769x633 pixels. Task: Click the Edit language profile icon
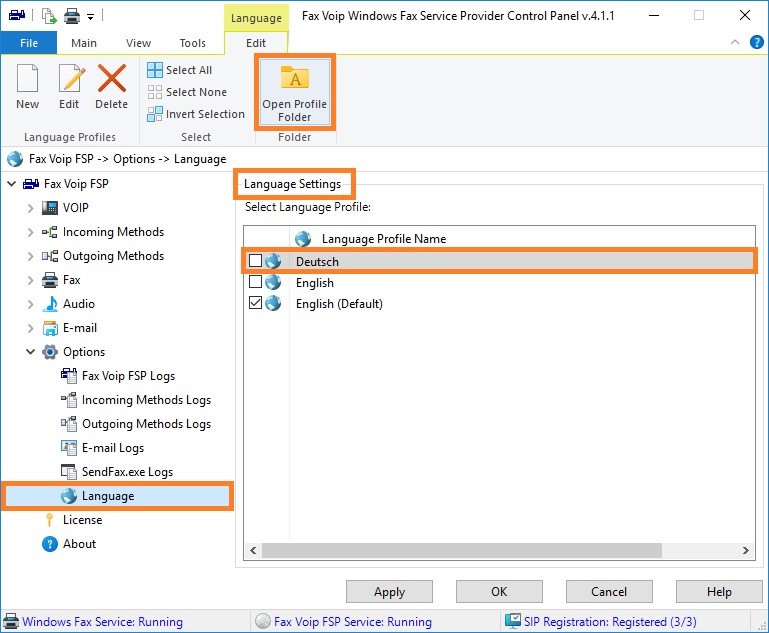pos(72,78)
